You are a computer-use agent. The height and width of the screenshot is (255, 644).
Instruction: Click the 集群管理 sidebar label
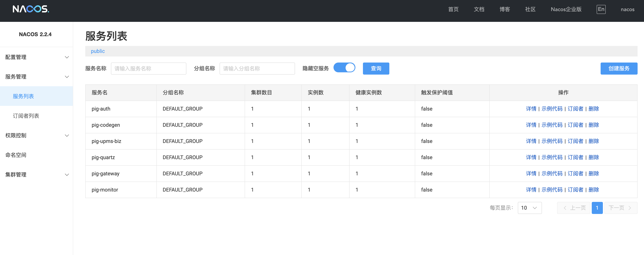coord(16,175)
